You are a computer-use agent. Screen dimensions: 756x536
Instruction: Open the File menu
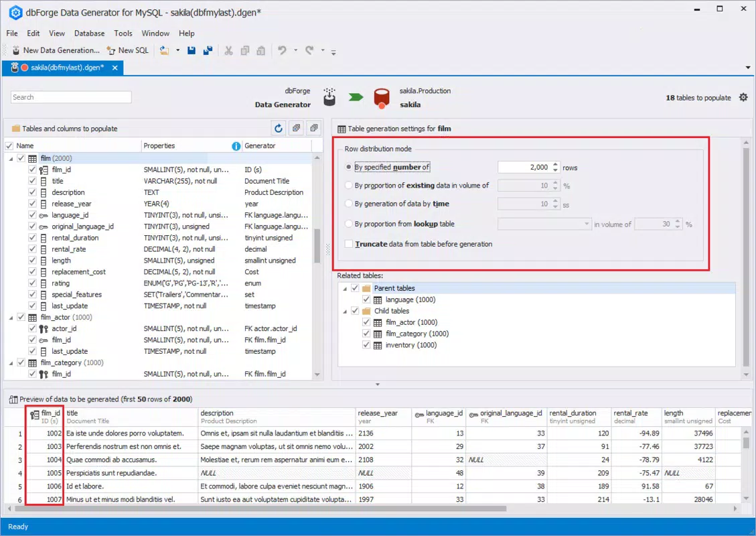[12, 33]
